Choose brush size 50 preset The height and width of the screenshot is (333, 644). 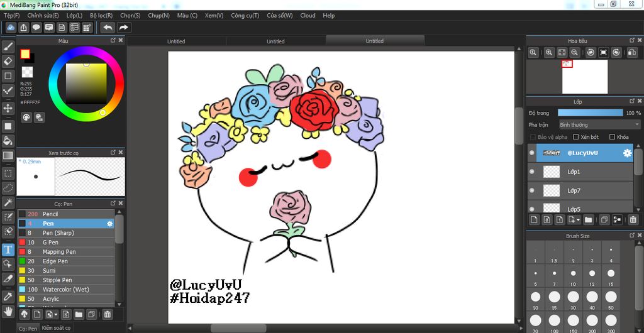click(611, 299)
